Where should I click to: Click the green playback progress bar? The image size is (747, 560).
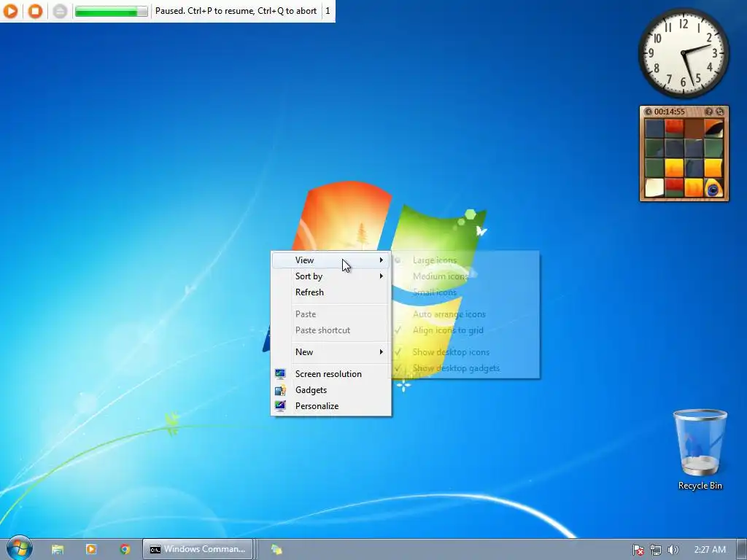[x=111, y=11]
